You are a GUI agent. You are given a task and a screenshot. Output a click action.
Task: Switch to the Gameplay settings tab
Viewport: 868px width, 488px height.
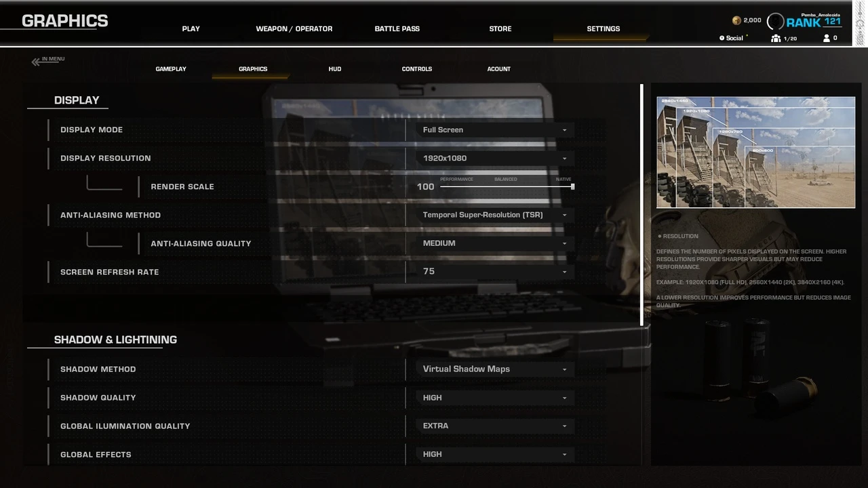click(x=171, y=69)
